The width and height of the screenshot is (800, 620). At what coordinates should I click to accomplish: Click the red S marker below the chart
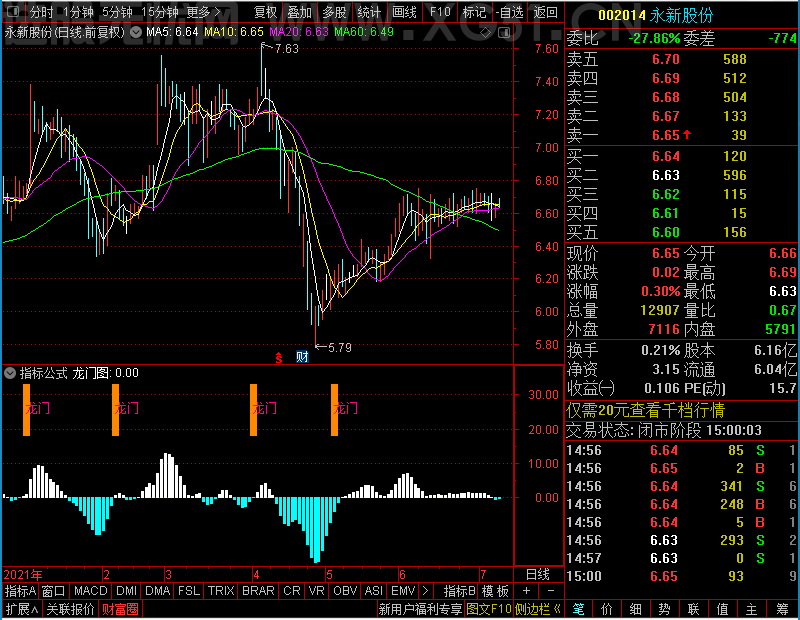(279, 357)
